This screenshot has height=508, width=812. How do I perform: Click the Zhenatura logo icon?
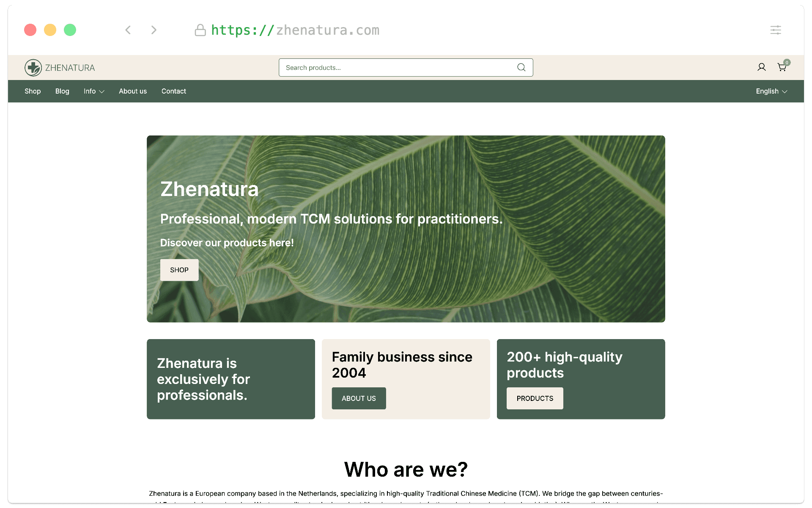[x=33, y=68]
